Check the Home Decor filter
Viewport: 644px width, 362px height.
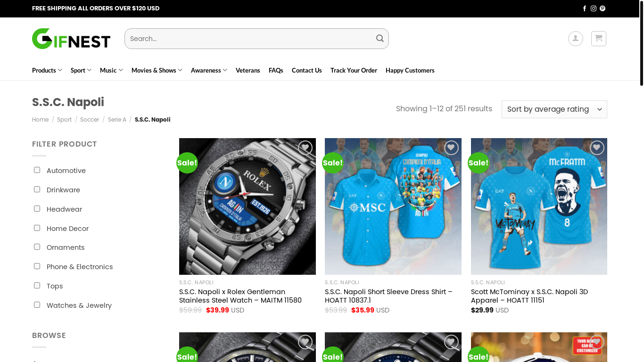click(x=37, y=228)
